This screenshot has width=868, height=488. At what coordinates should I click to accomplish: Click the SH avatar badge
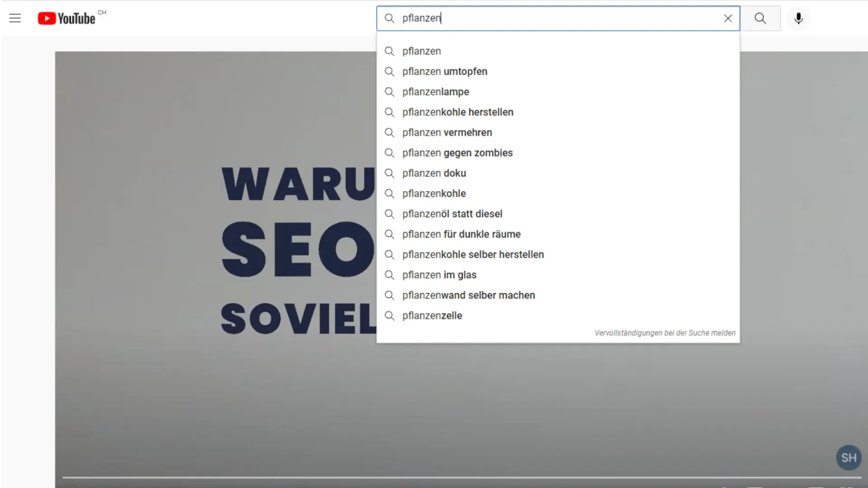(x=849, y=458)
